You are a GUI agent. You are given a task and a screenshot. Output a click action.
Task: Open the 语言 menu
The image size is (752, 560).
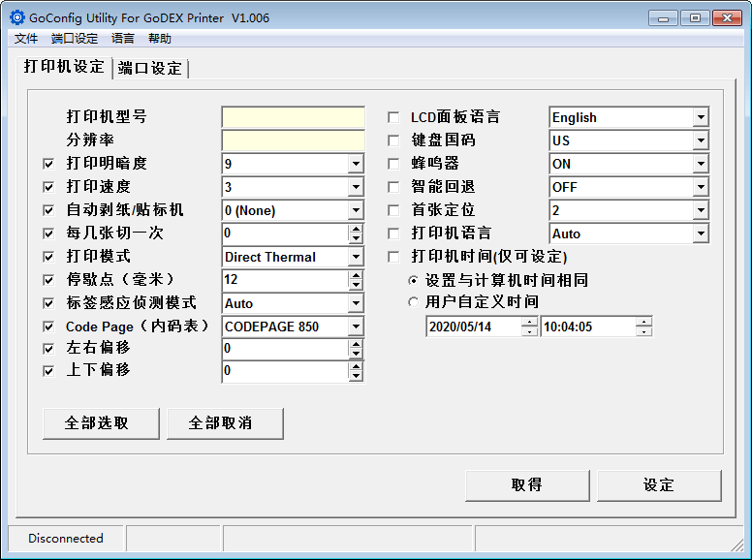click(123, 39)
